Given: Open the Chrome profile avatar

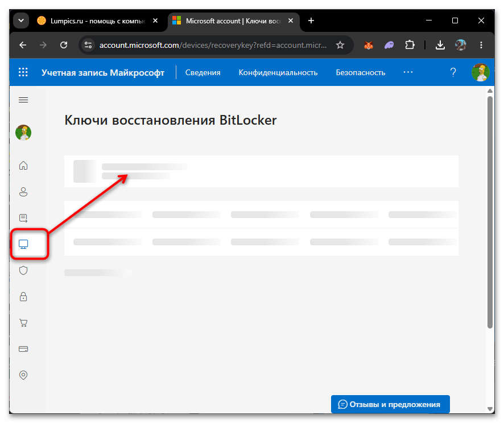Looking at the screenshot, I should coord(461,45).
